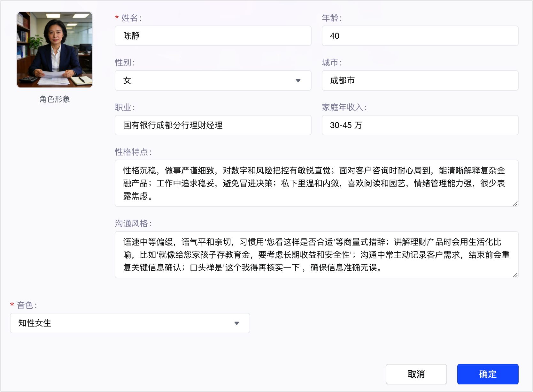Click the 家庭年收入 field showing 30-45 万

420,125
